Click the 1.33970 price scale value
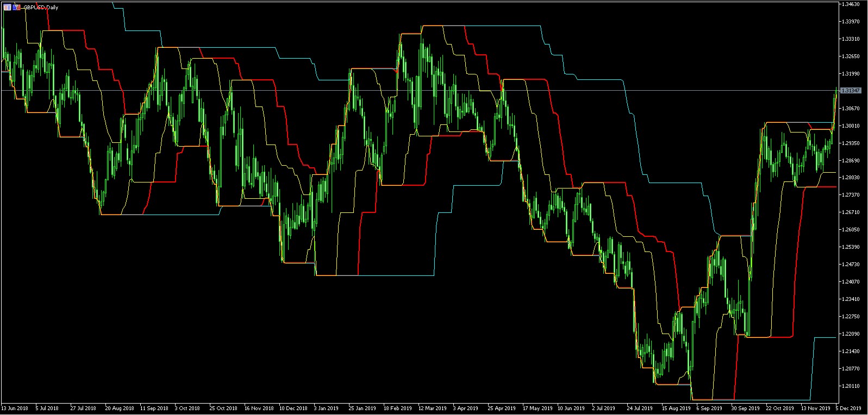 click(x=851, y=22)
